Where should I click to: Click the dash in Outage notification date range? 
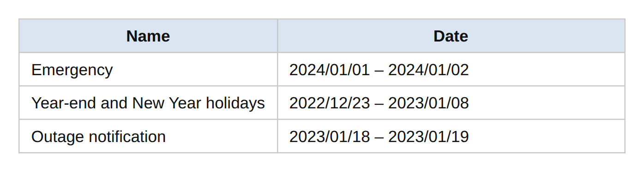click(x=379, y=137)
